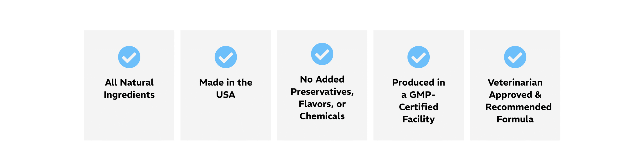Click the blue checkmark above Made in the USA
The width and height of the screenshot is (644, 147).
(226, 57)
